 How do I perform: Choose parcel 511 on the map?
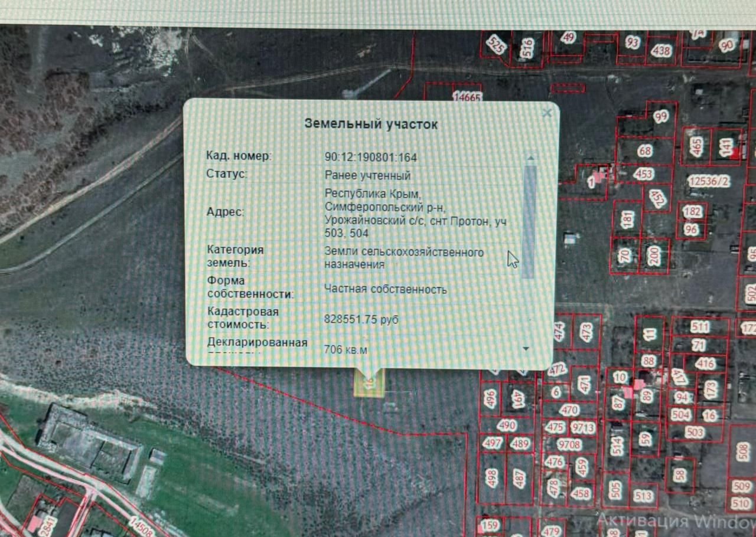(x=699, y=327)
